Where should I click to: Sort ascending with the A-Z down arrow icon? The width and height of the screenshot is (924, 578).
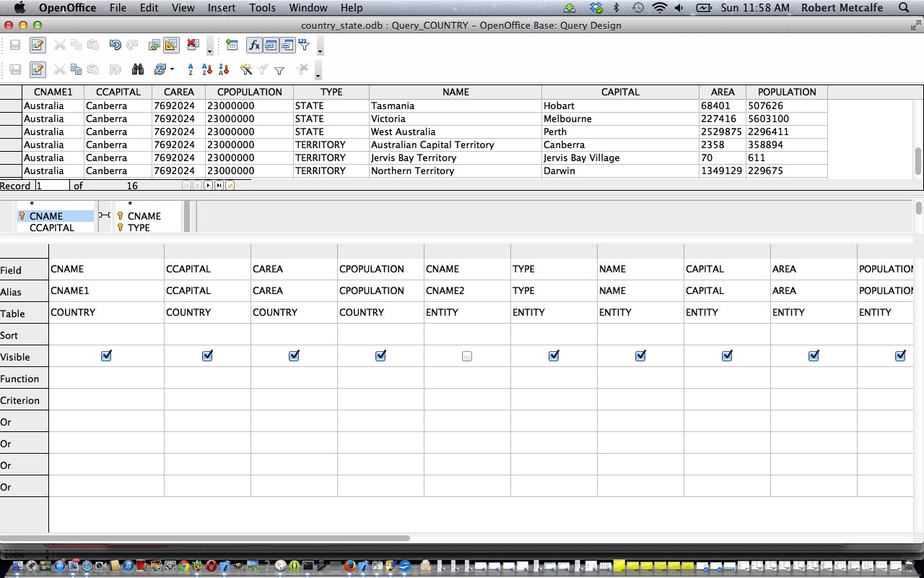[x=207, y=69]
